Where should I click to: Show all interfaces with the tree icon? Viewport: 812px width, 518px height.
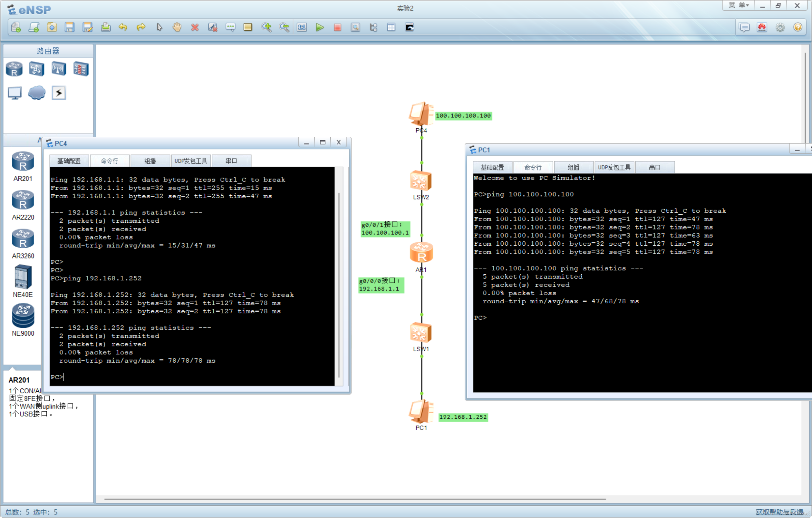373,27
